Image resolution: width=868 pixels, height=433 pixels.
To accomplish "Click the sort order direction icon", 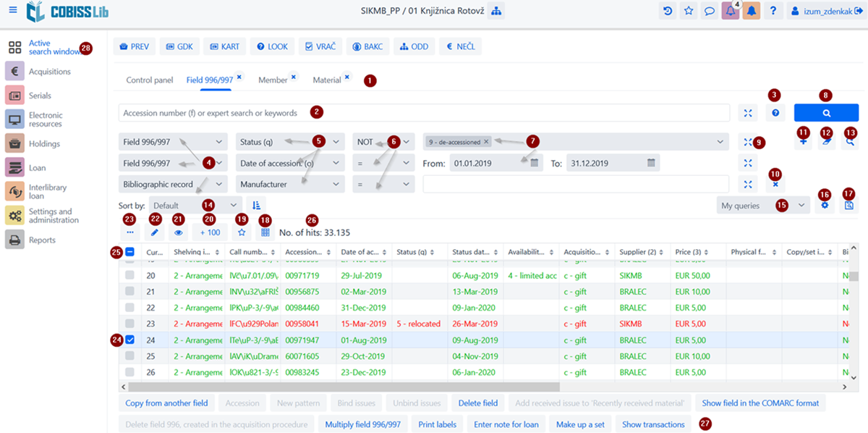I will [x=257, y=206].
